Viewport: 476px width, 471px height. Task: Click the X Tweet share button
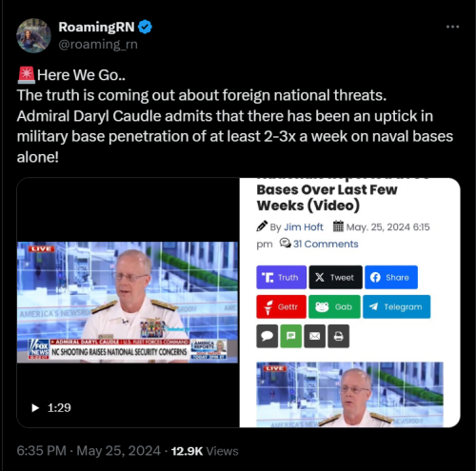[x=335, y=277]
